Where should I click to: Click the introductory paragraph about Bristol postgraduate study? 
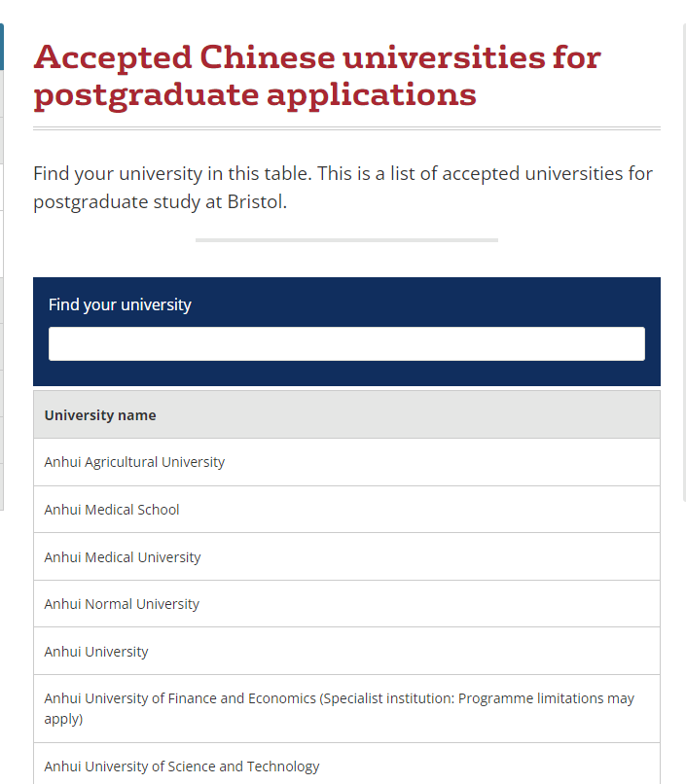pyautogui.click(x=343, y=188)
